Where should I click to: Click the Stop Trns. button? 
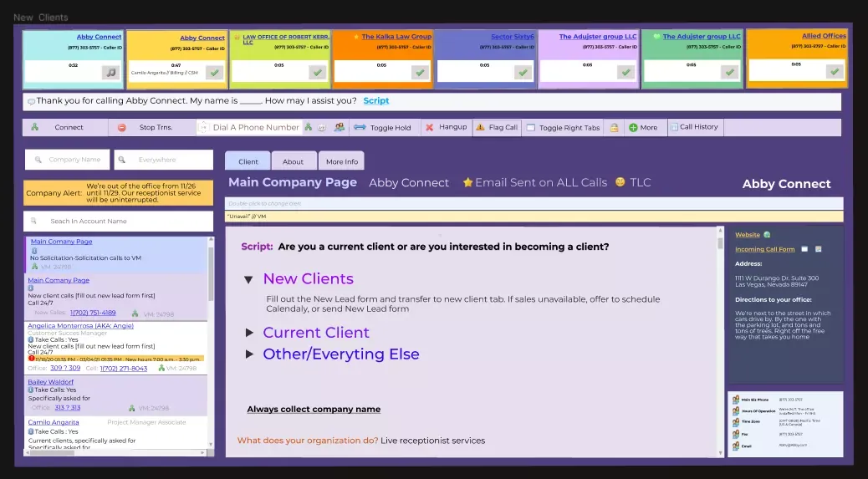pyautogui.click(x=151, y=127)
